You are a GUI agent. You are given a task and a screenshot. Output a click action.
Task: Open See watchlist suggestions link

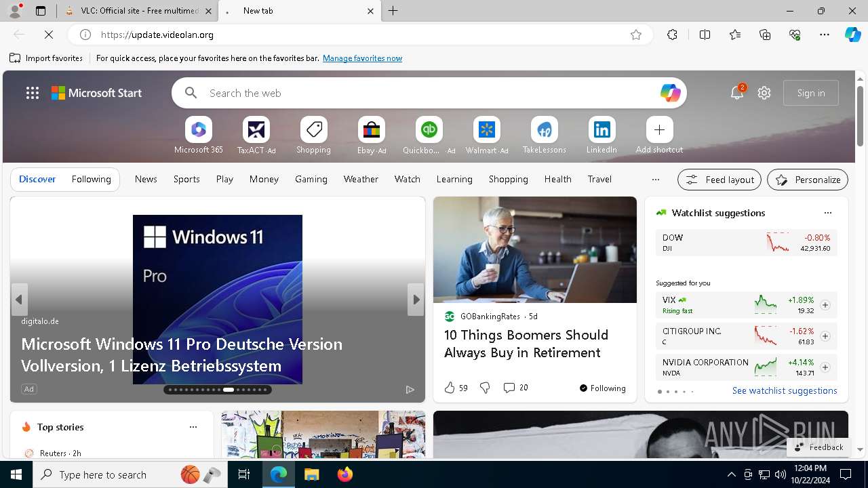click(x=785, y=390)
